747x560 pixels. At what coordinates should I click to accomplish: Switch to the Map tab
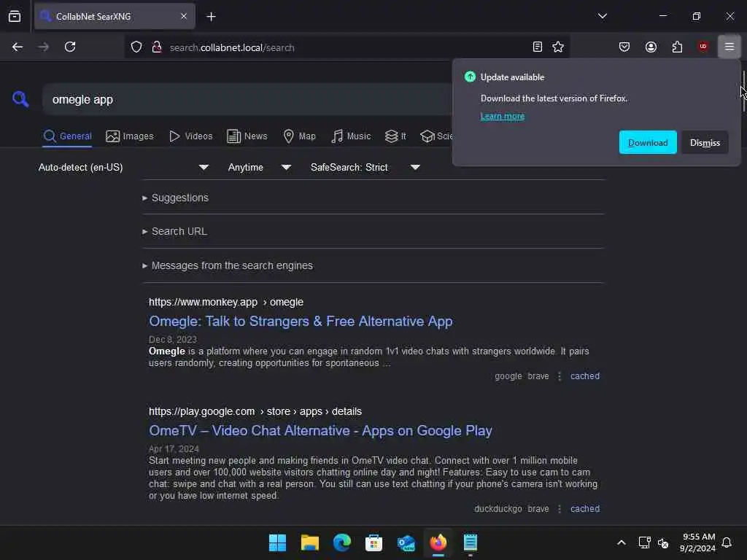pos(299,136)
